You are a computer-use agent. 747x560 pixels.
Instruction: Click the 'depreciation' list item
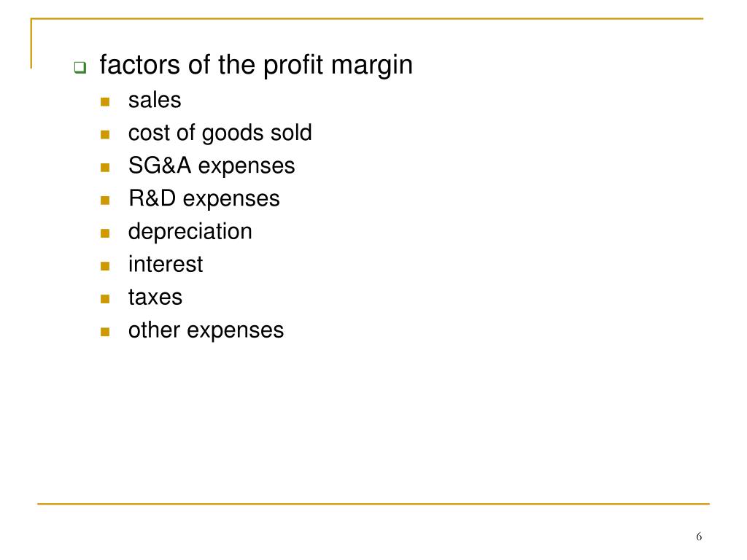(x=190, y=233)
